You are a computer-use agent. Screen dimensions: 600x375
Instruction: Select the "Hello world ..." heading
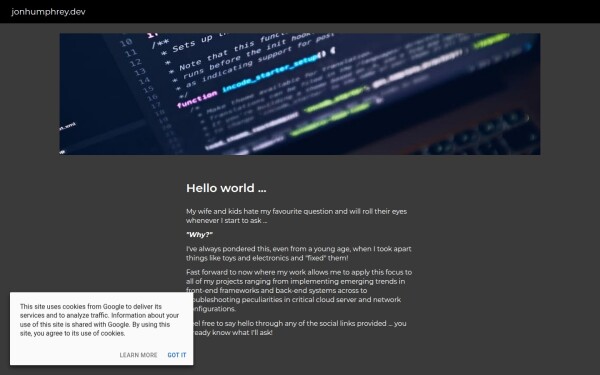226,188
